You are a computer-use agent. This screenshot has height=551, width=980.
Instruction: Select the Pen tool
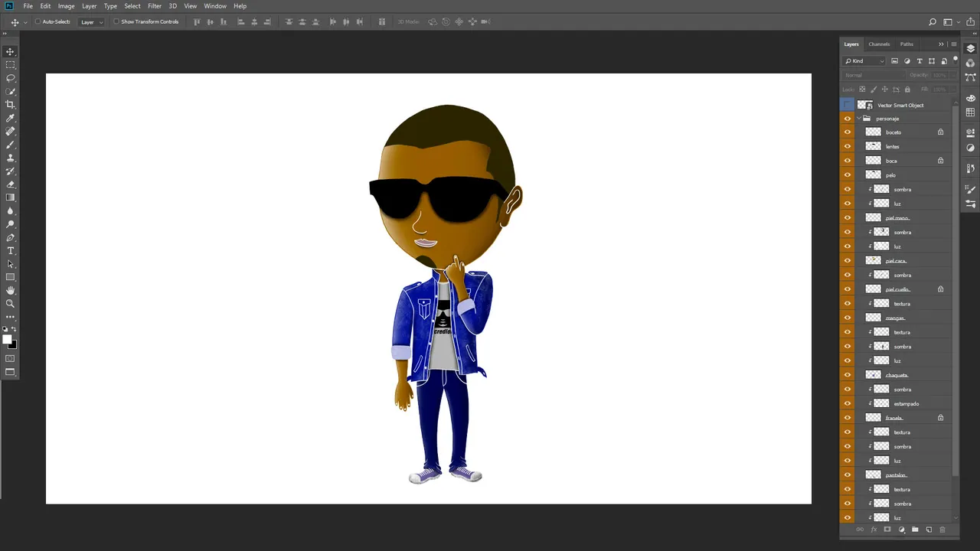10,237
